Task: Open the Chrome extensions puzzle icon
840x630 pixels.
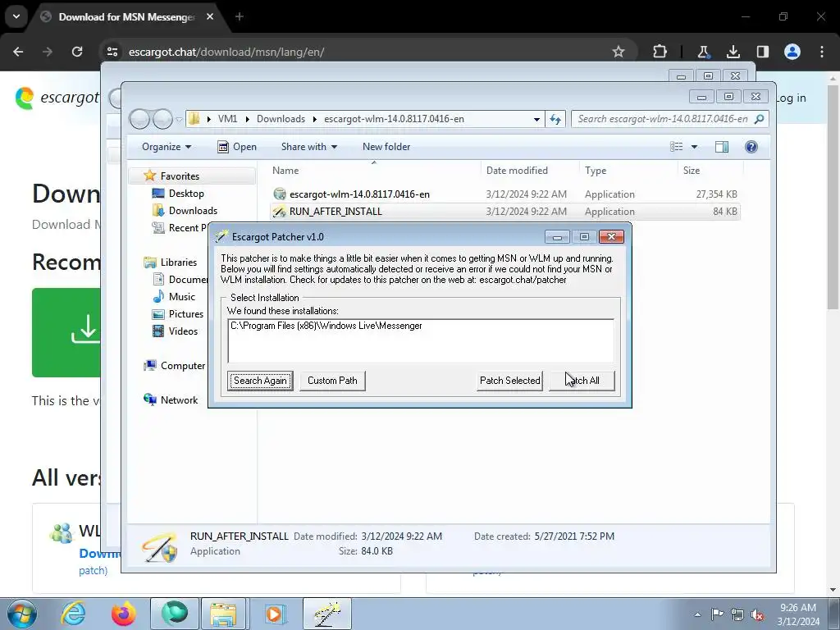Action: click(660, 52)
